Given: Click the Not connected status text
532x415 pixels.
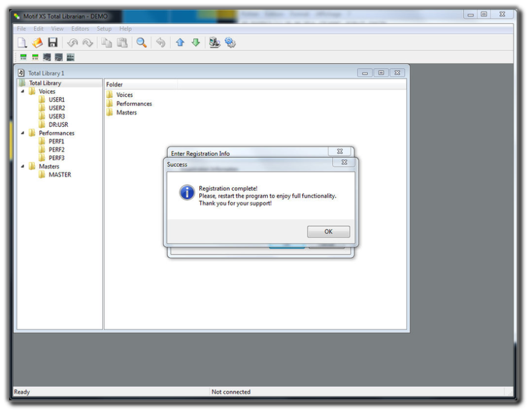Looking at the screenshot, I should (x=231, y=392).
